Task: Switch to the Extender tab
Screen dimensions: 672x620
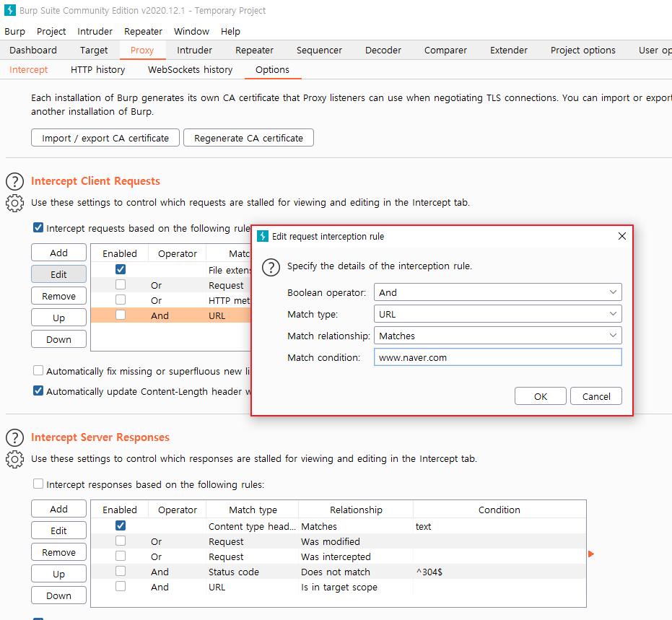Action: point(509,50)
